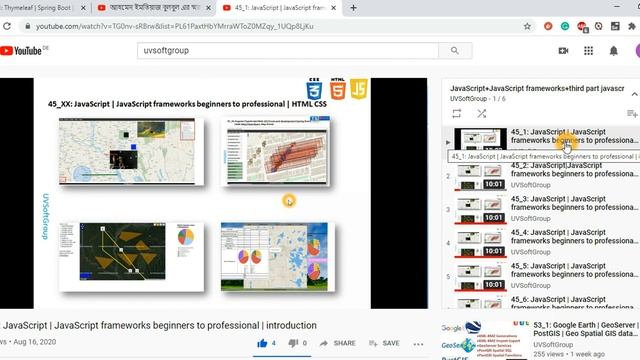
Task: Collapse the playlist panel chevron
Action: click(634, 94)
